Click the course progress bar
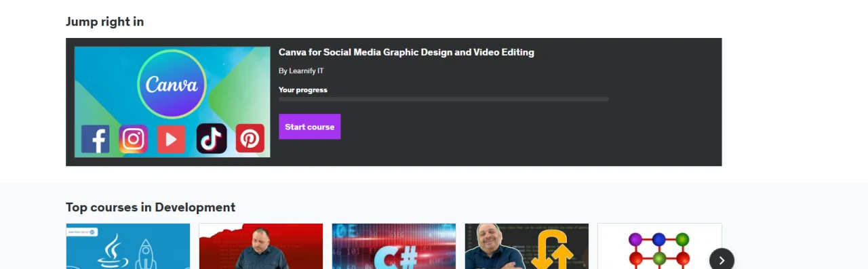The height and width of the screenshot is (269, 868). [443, 99]
